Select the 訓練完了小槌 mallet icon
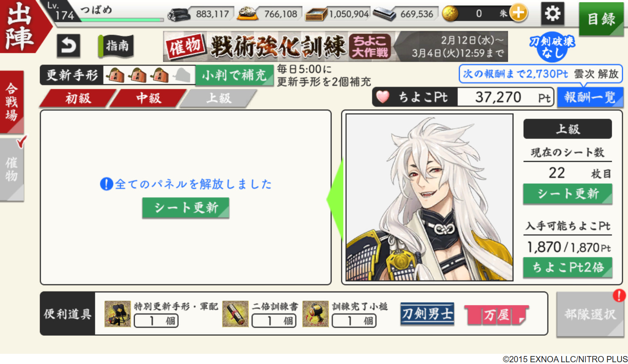This screenshot has width=628, height=364. point(316,314)
